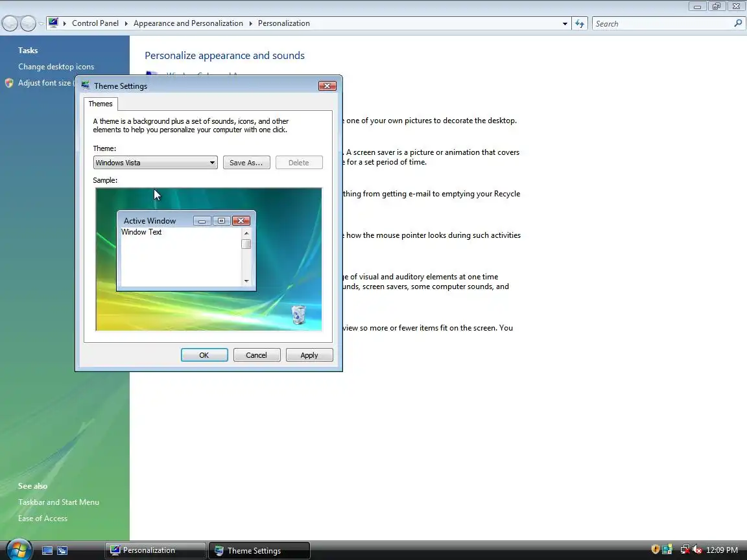Click the network disconnected tray icon
The width and height of the screenshot is (747, 560).
[685, 550]
